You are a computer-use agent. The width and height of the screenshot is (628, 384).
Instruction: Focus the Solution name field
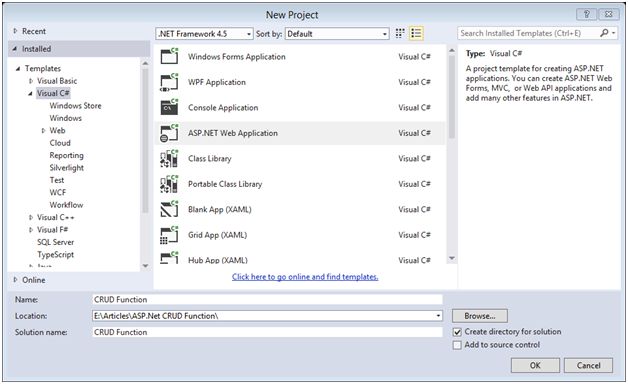pos(268,332)
